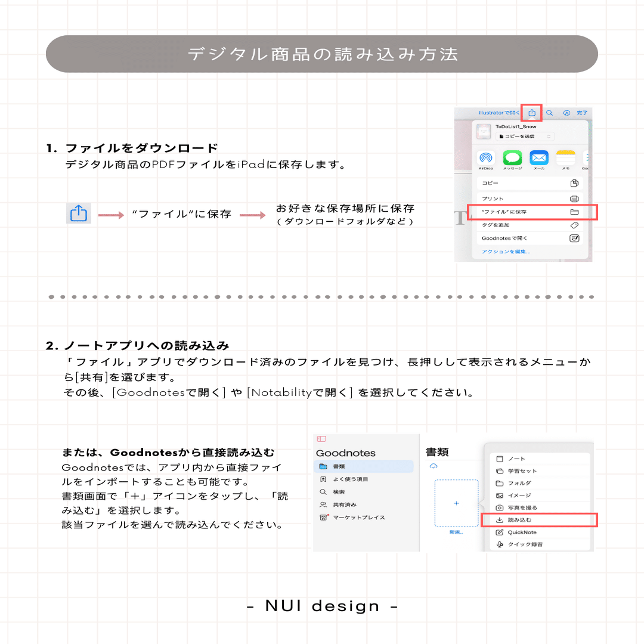Viewport: 644px width, 644px height.
Task: Tap the dashed plus tile for a new document
Action: coord(456,503)
